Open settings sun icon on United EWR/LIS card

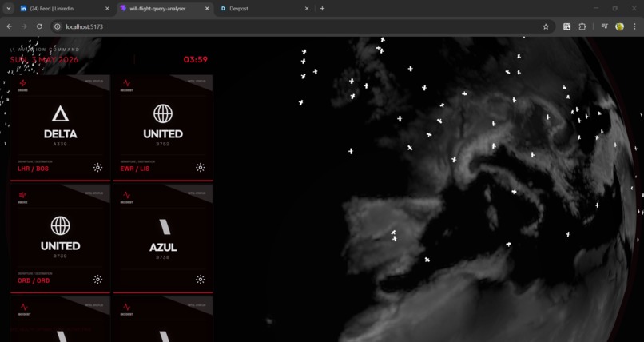coord(201,168)
